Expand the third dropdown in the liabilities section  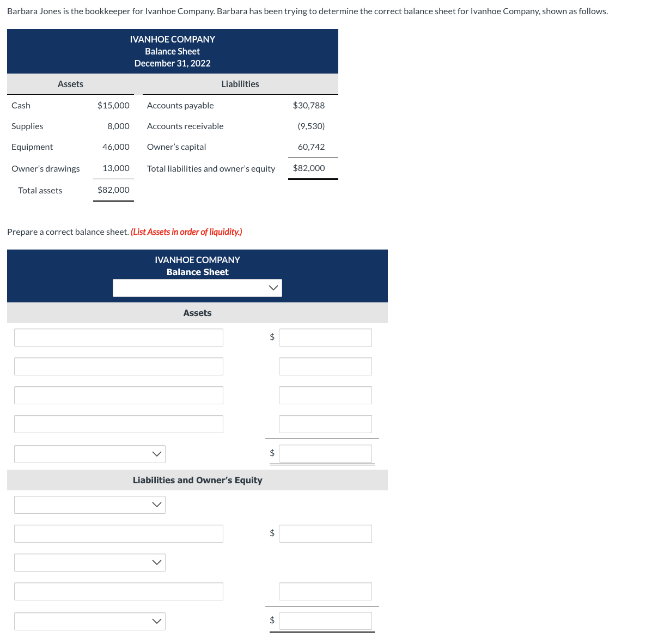pos(89,562)
